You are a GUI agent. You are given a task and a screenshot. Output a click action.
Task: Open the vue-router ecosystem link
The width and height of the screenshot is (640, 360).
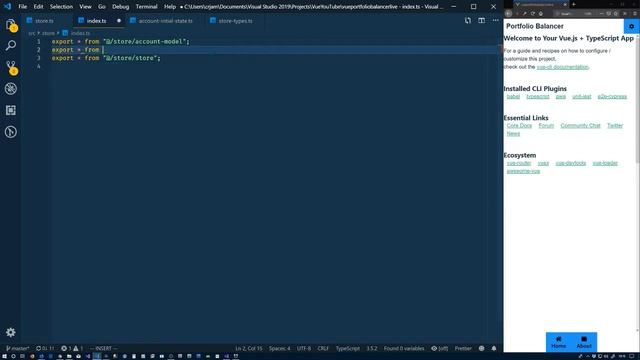click(x=519, y=163)
